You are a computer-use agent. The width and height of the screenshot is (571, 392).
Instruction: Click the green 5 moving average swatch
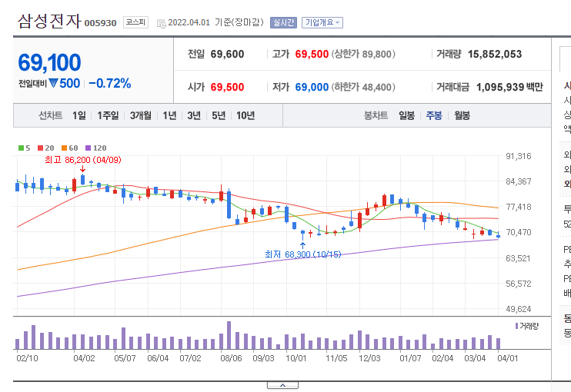pos(21,148)
